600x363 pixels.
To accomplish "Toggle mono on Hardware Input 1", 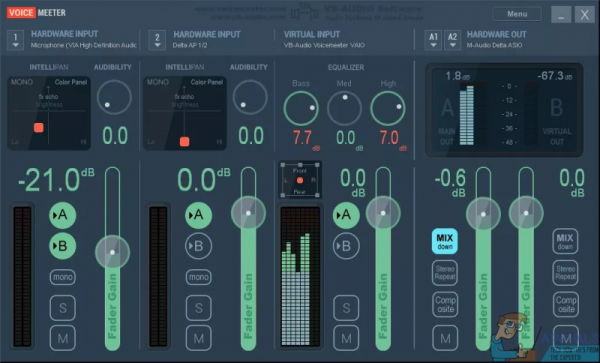I will coord(63,277).
